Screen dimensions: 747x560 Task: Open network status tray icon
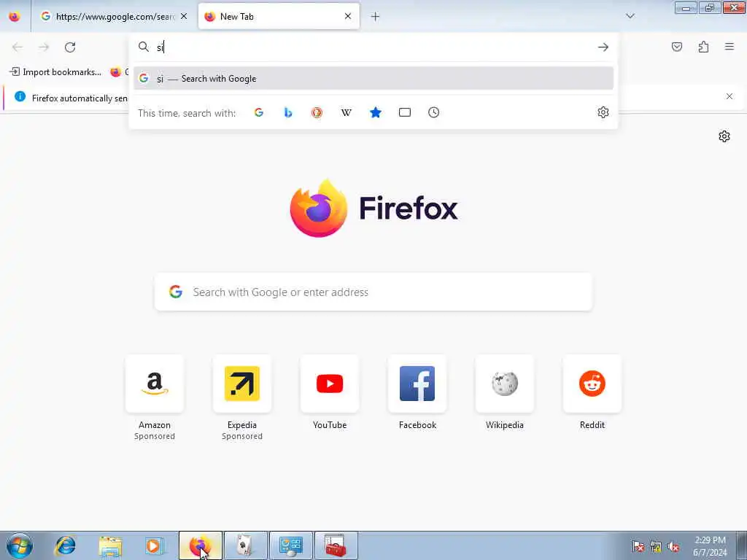pos(656,547)
